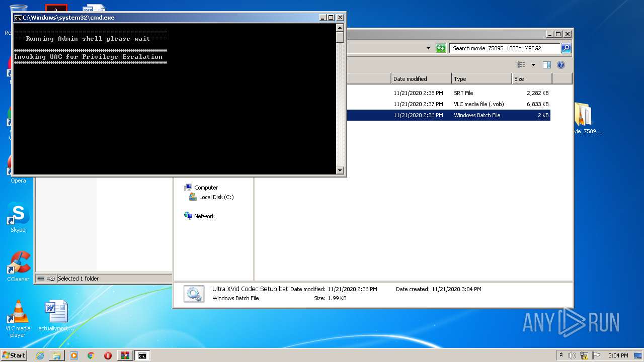This screenshot has width=644, height=362.
Task: Click the Date created value in the details pane
Action: [x=456, y=289]
